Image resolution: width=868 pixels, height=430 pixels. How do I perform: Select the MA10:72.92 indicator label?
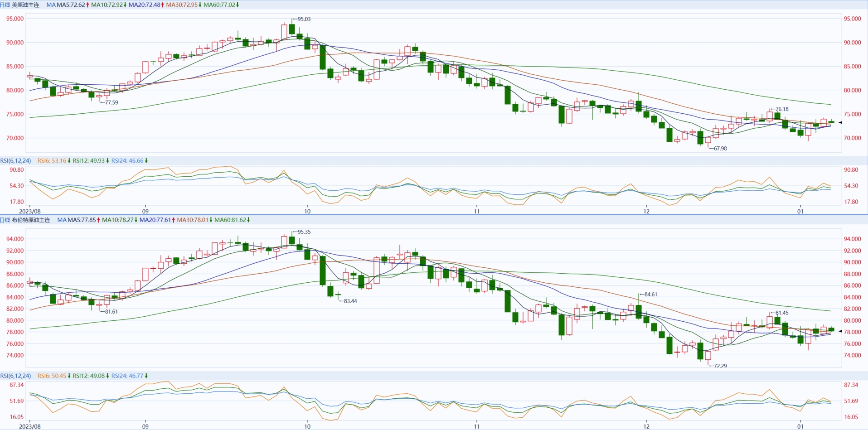coord(107,5)
